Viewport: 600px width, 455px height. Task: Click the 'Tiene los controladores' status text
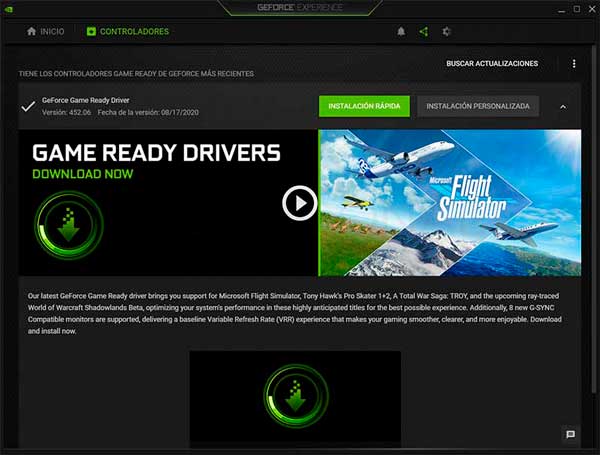click(136, 73)
